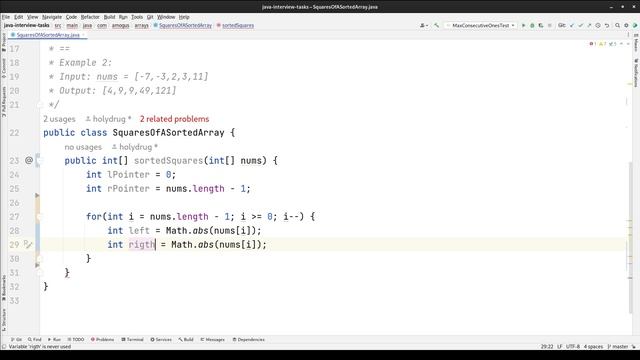Change the LF line separator
The image size is (640, 360).
pyautogui.click(x=560, y=347)
